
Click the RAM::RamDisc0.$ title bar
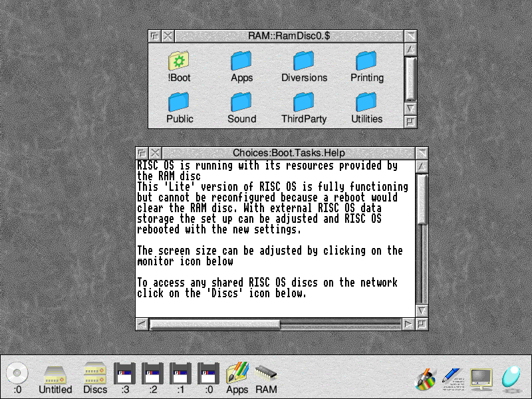289,36
